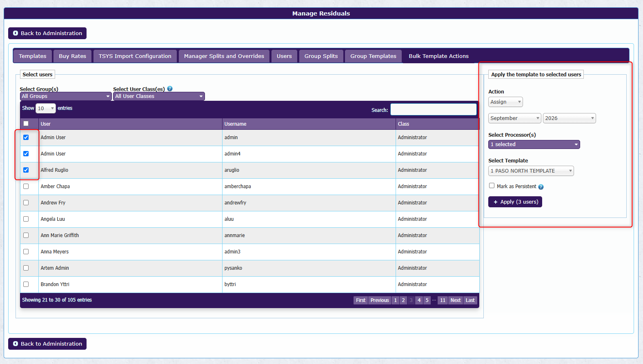643x364 pixels.
Task: Click help icon beside Select User Class(es)
Action: click(x=170, y=89)
